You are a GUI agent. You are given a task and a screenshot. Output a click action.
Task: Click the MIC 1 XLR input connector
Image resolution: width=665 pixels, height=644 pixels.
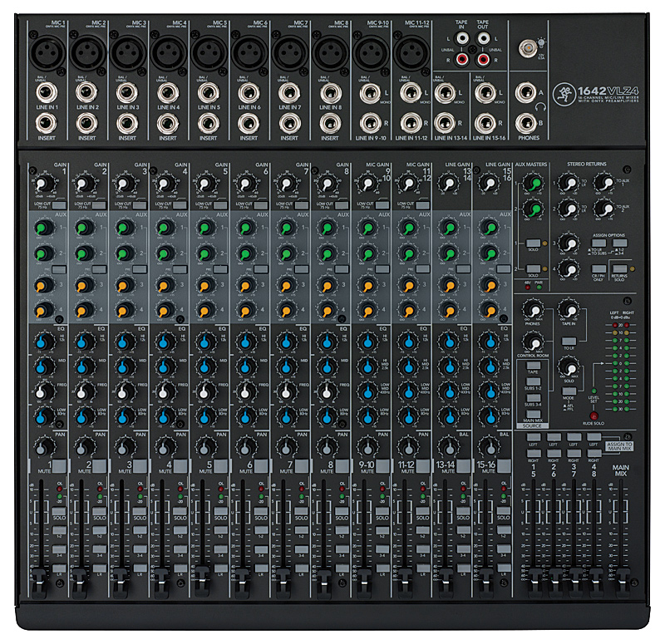pos(47,52)
